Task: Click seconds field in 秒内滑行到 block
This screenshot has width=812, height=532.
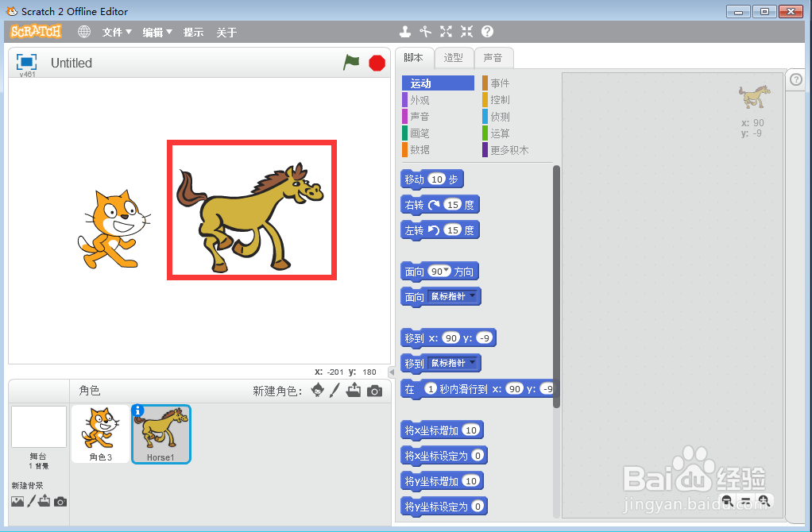Action: (431, 388)
